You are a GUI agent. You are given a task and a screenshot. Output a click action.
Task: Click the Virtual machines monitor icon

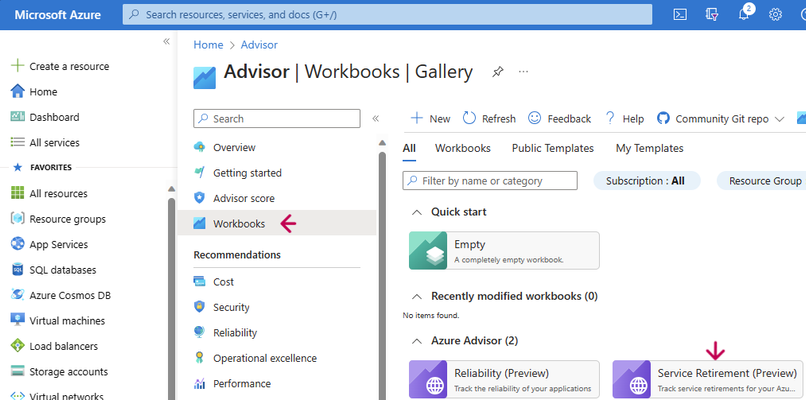[x=17, y=320]
